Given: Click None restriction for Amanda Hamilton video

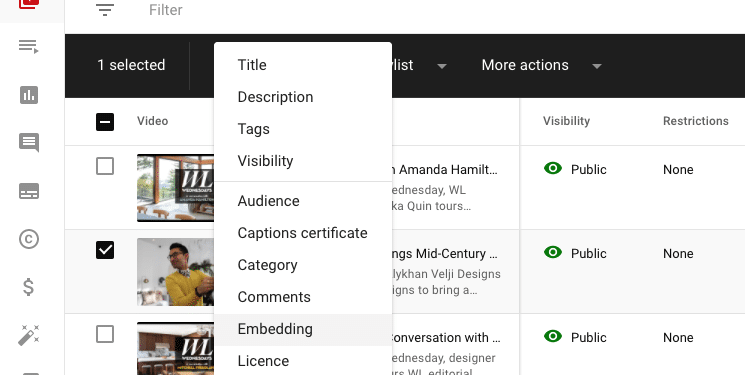Looking at the screenshot, I should 678,170.
